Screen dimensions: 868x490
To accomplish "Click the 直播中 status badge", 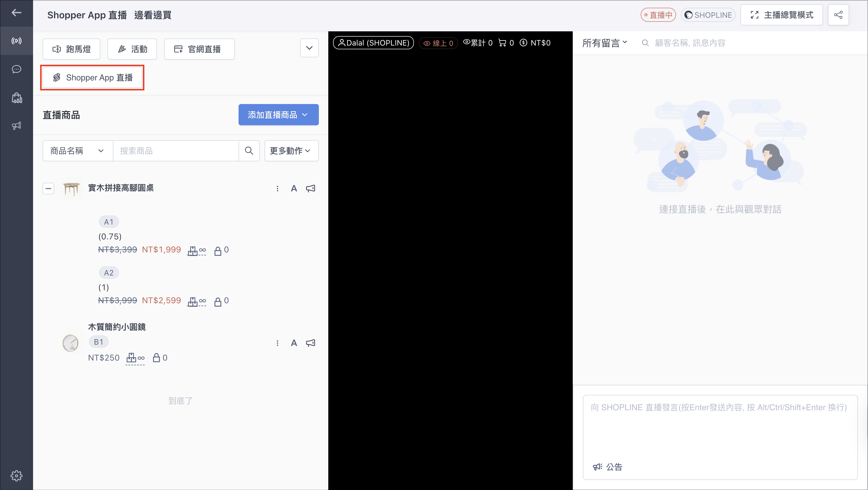I will [658, 15].
